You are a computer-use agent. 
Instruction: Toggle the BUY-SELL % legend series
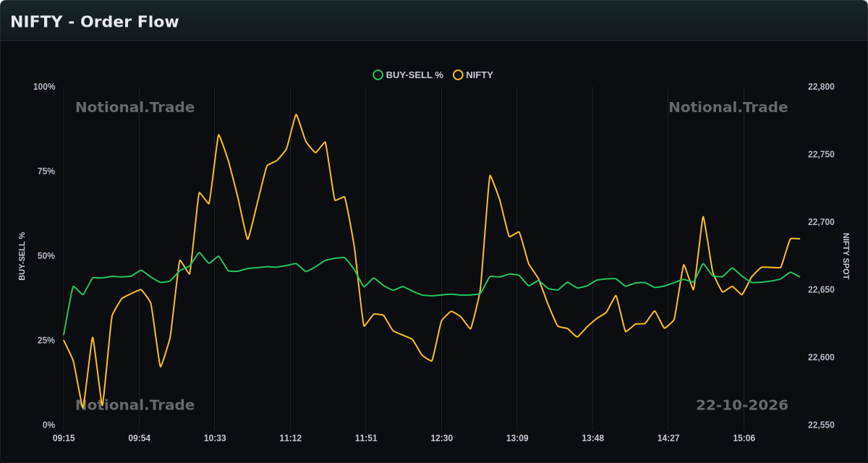click(408, 75)
